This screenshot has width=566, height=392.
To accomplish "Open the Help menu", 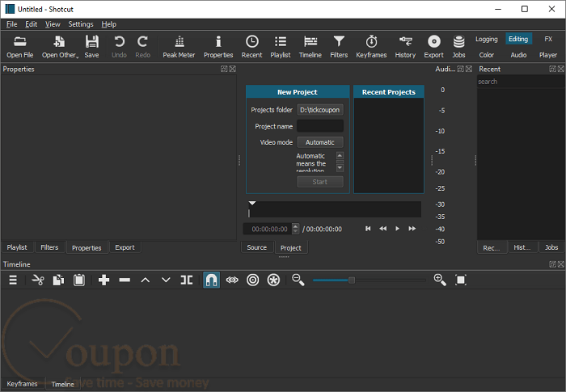I will pyautogui.click(x=108, y=24).
